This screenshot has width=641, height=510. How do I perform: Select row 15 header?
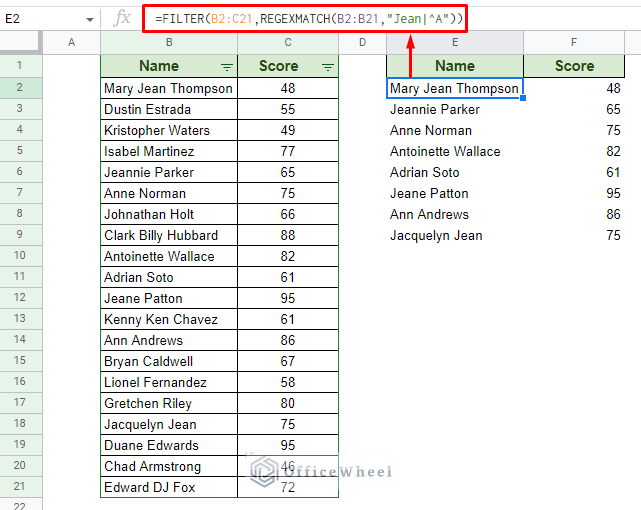[x=20, y=361]
